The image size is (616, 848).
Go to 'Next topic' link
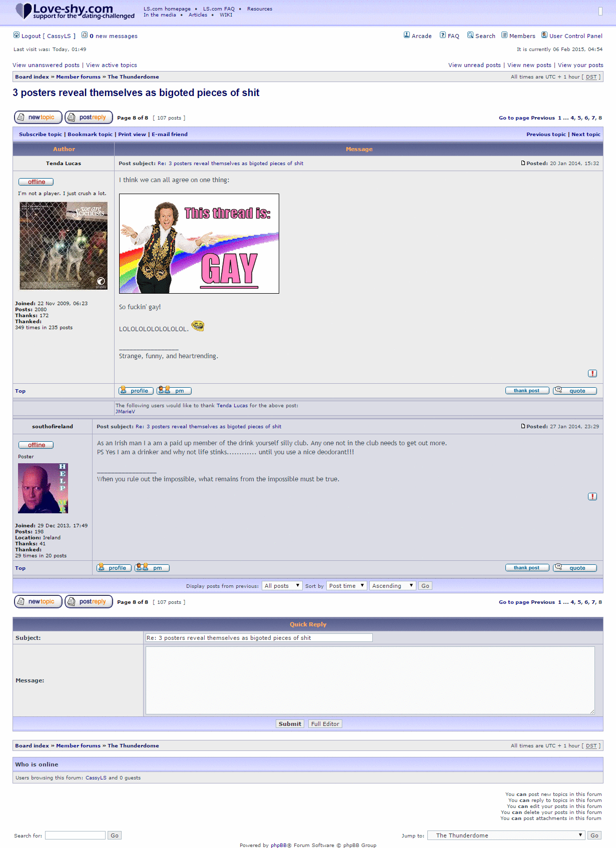tap(586, 134)
